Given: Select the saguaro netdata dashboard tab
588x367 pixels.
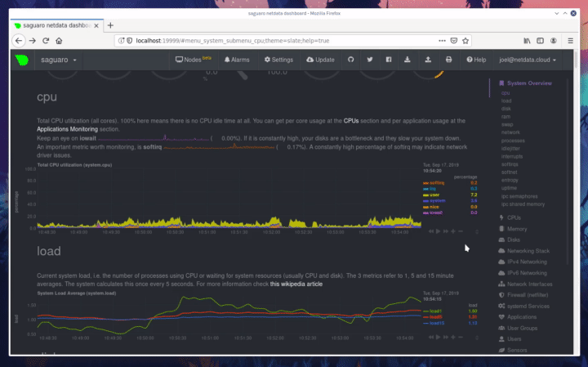Looking at the screenshot, I should 56,25.
